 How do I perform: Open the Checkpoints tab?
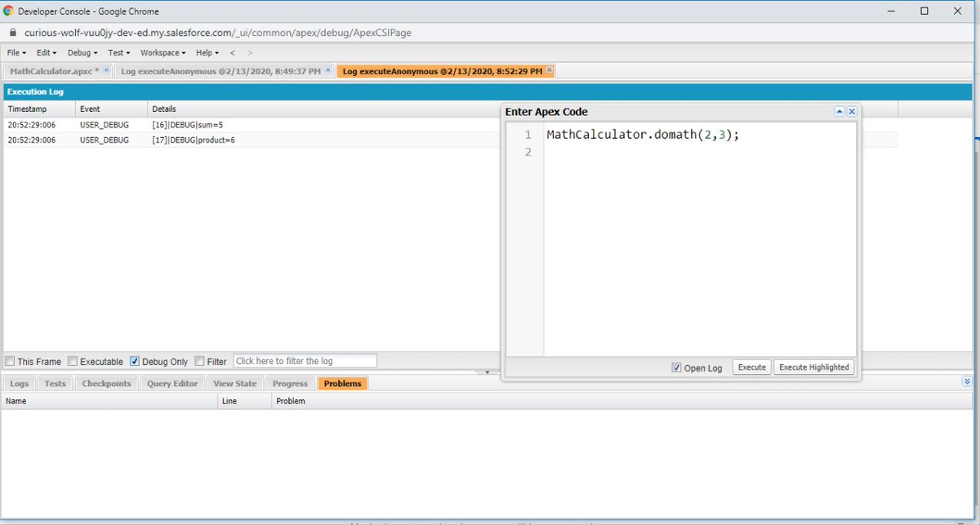coord(107,384)
